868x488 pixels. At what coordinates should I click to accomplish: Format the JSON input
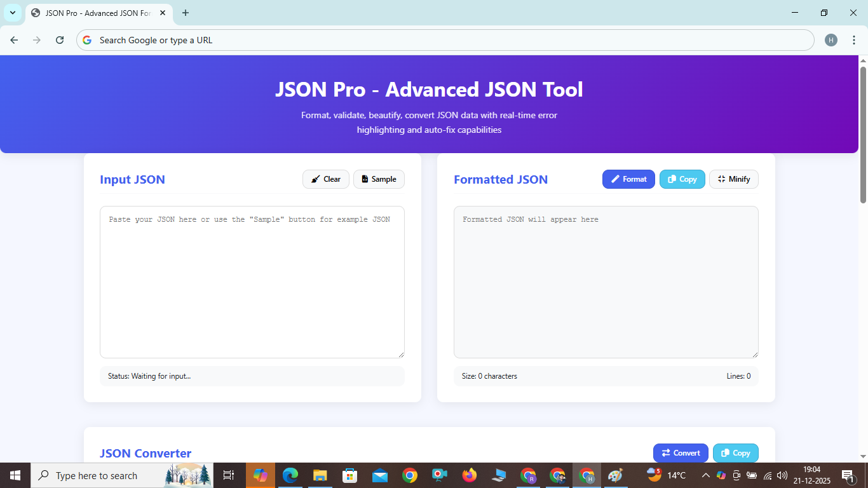(x=628, y=179)
